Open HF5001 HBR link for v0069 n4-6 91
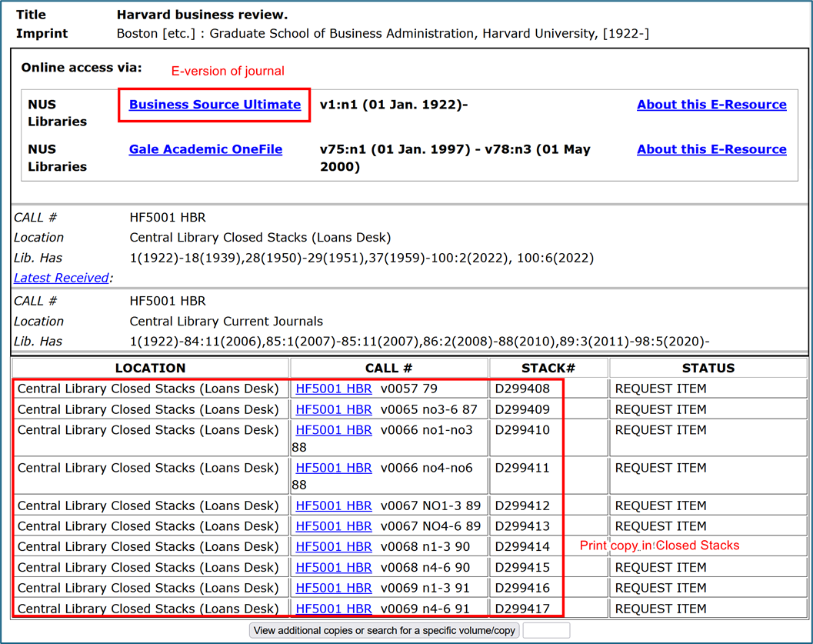The width and height of the screenshot is (813, 644). pos(333,609)
